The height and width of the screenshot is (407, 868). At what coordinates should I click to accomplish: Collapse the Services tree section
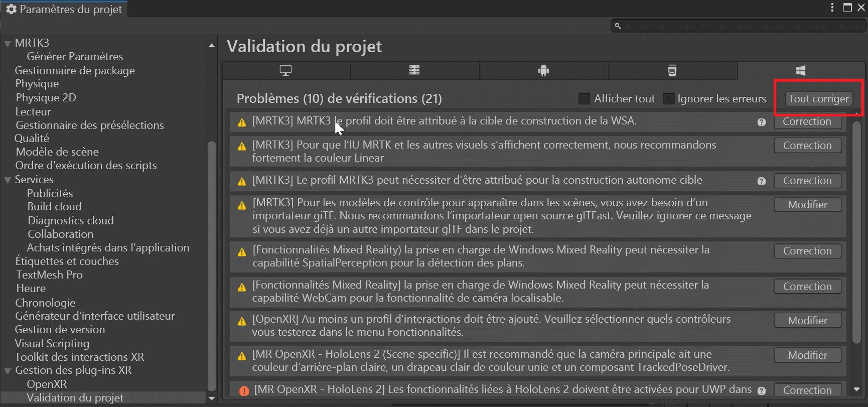coord(8,180)
